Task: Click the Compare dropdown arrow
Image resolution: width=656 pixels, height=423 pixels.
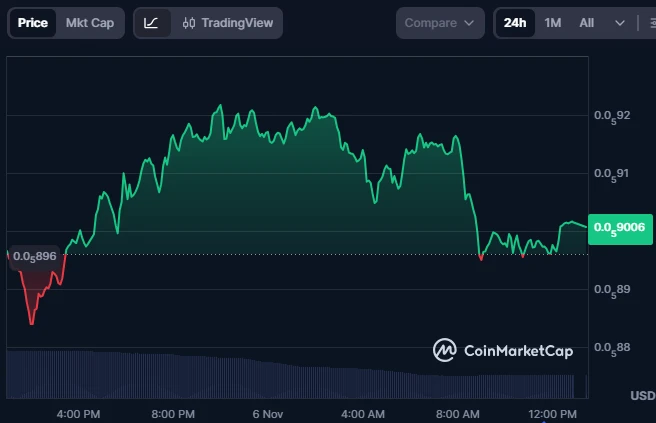Action: (469, 23)
